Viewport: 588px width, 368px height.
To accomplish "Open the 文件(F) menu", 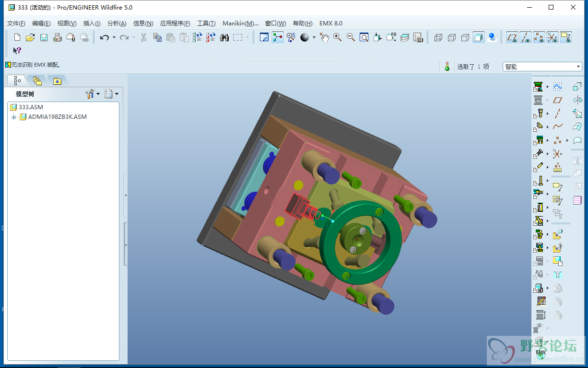I will pyautogui.click(x=16, y=23).
